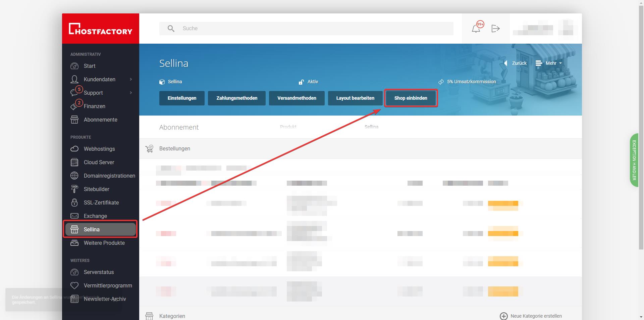Click the Versandmethoden button
Screen dimensions: 644x320
[x=297, y=98]
